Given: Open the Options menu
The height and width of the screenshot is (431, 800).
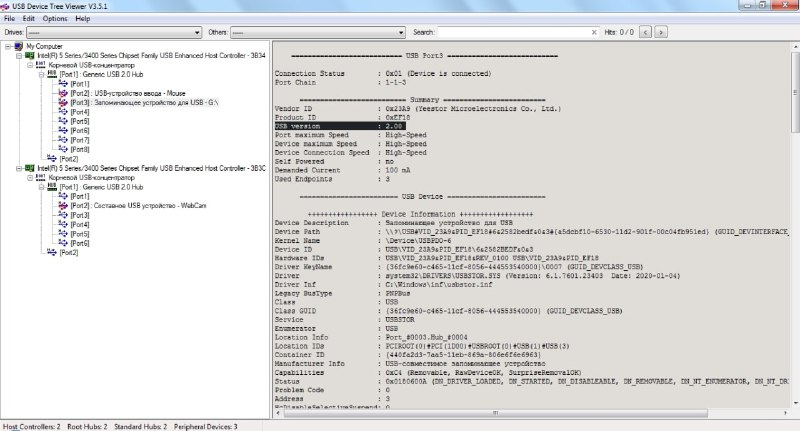Looking at the screenshot, I should coord(55,18).
